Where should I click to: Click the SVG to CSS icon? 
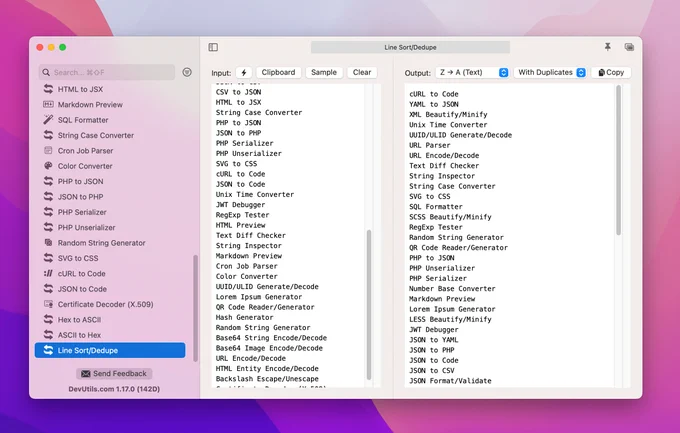click(48, 258)
